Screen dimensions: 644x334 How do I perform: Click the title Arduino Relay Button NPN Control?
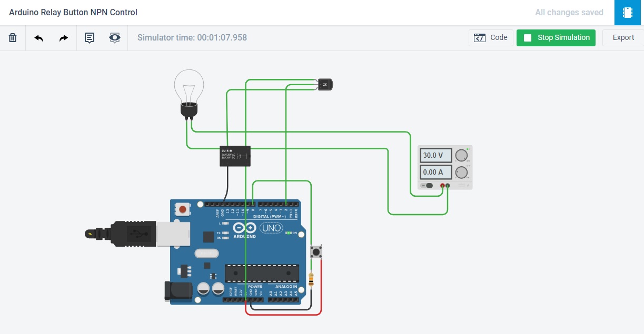tap(73, 12)
